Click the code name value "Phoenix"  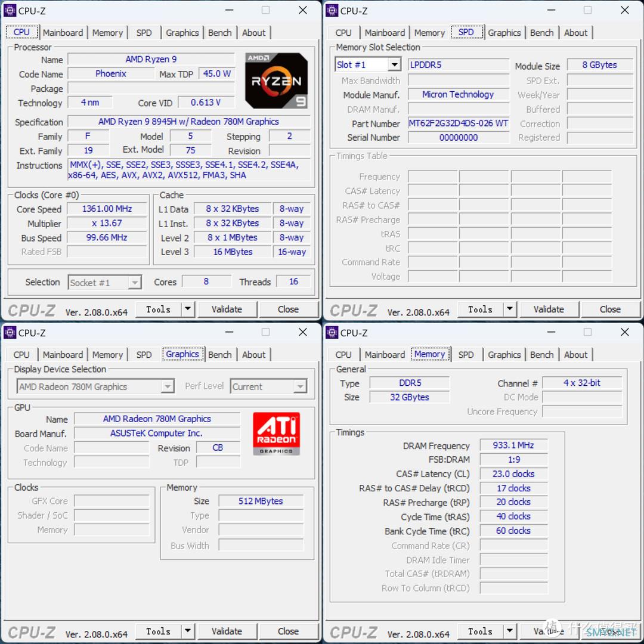[x=111, y=73]
